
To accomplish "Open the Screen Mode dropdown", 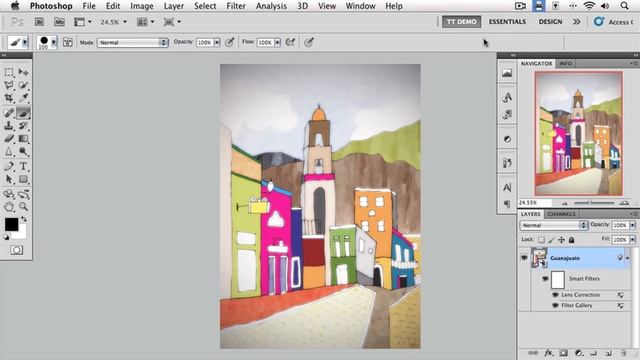I will [x=172, y=22].
